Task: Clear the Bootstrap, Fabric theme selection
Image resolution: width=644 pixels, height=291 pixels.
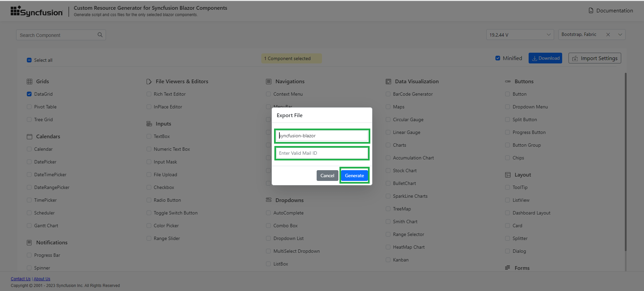Action: coord(608,35)
